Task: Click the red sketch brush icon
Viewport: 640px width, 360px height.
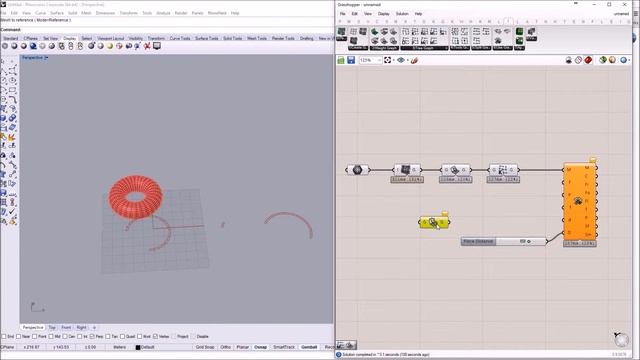Action: pos(414,60)
